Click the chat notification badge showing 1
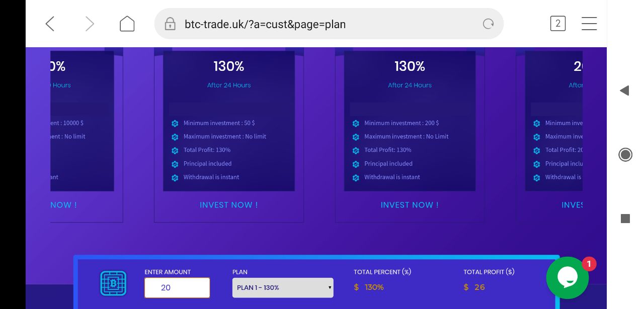Screen dimensions: 644x309 [589, 264]
